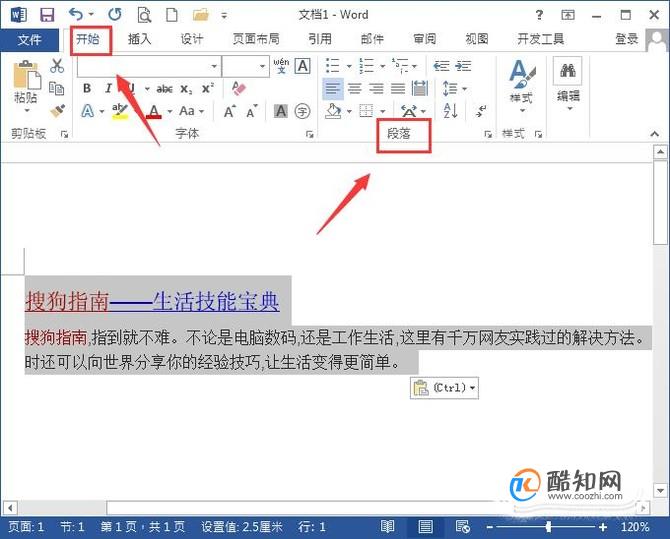The image size is (670, 539).
Task: Open the phonetic guide (wén) tool
Action: click(281, 66)
